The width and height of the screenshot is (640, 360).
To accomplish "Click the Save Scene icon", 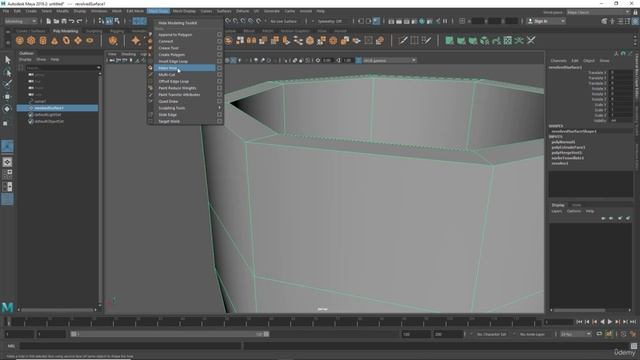I will (64, 21).
